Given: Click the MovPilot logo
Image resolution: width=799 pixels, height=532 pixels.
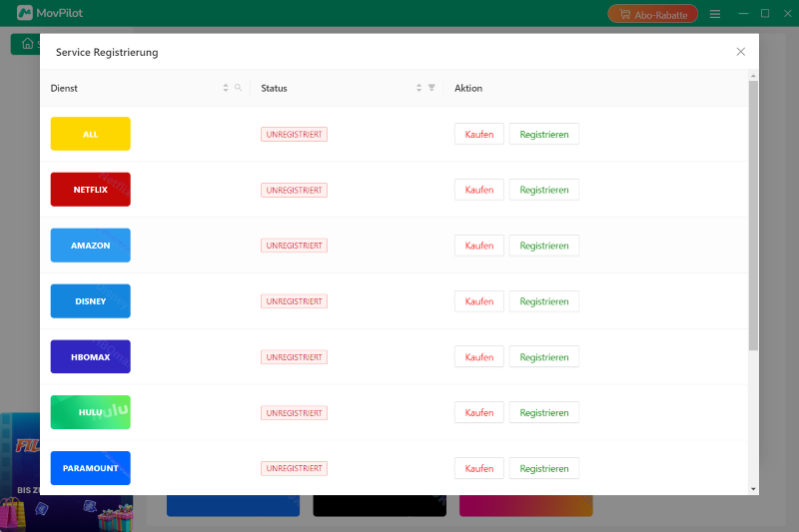Looking at the screenshot, I should click(x=49, y=13).
